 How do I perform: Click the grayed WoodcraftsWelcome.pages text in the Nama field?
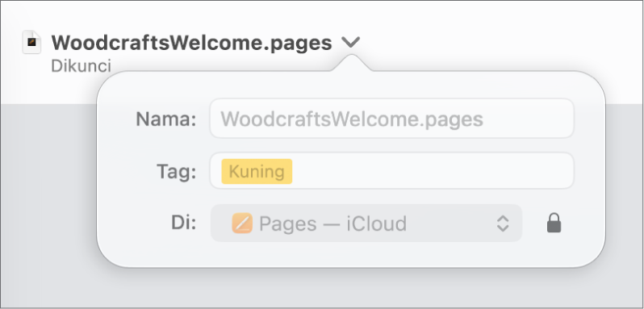point(352,119)
